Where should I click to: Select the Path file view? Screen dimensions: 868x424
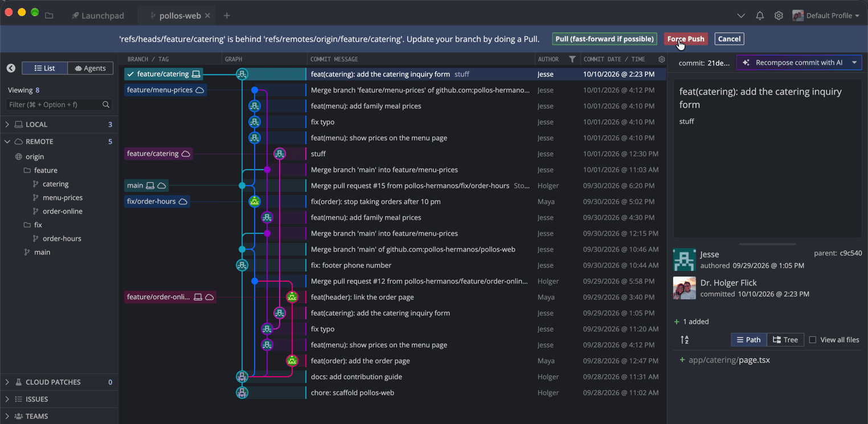pos(749,340)
